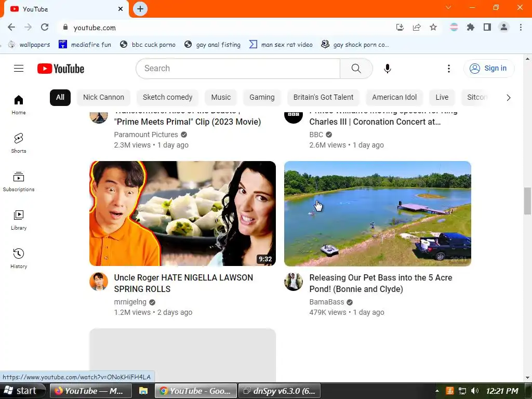Open the Chrome three-dot menu
Screen dimensions: 532x399
(521, 27)
